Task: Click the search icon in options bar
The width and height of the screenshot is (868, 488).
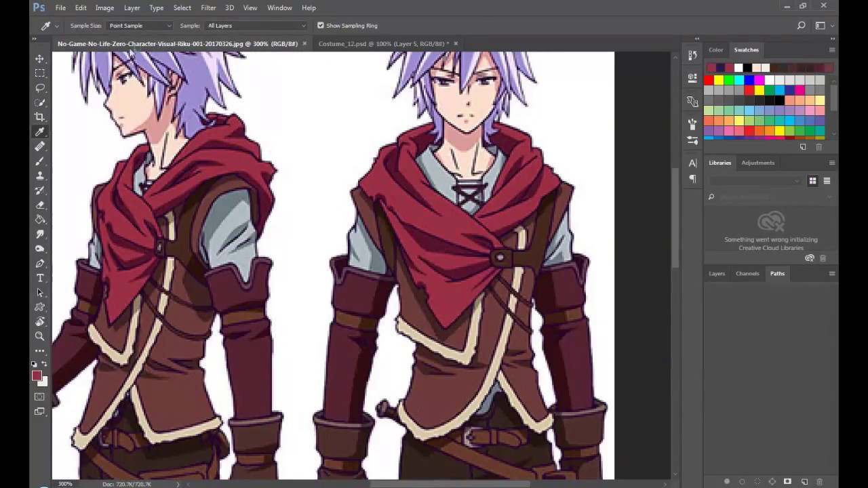Action: pos(802,26)
